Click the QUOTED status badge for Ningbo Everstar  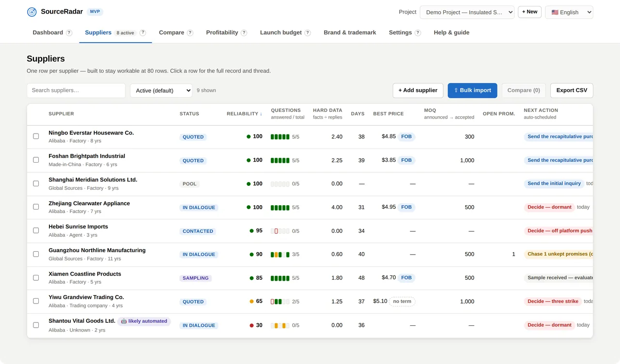[x=193, y=137]
